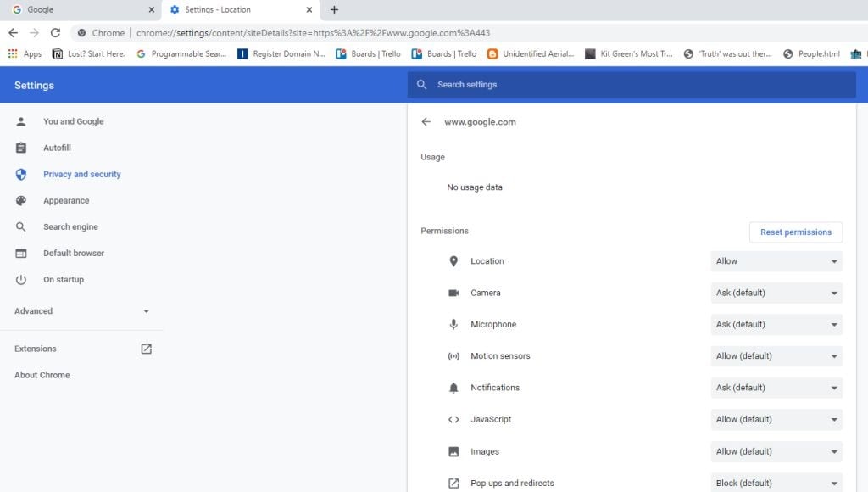Open You and Google settings
This screenshot has width=868, height=492.
tap(74, 121)
